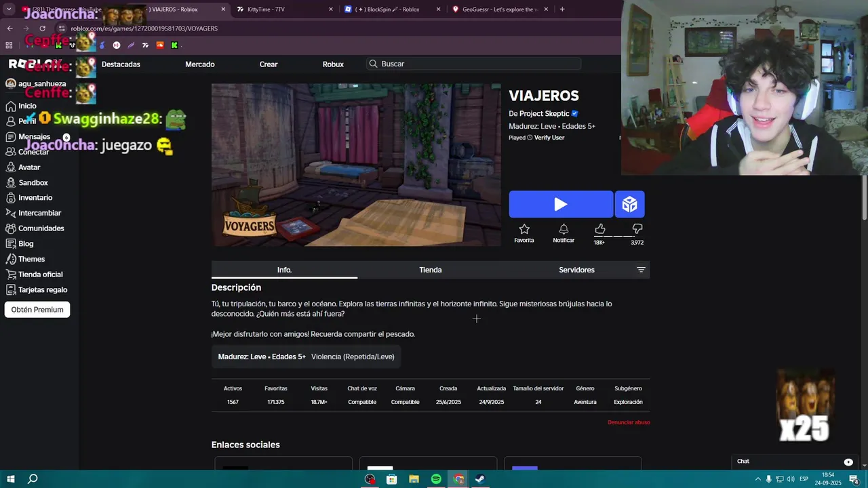Click the 18.7M+ visits value
Image resolution: width=868 pixels, height=488 pixels.
coord(319,402)
